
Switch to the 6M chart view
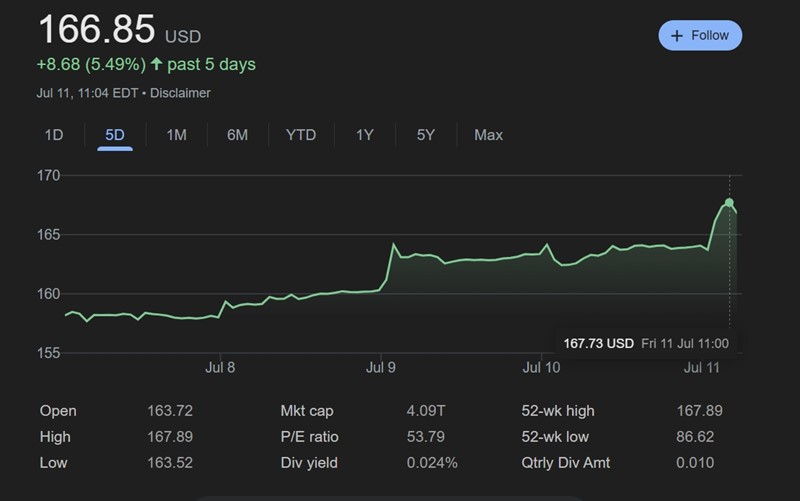(237, 135)
